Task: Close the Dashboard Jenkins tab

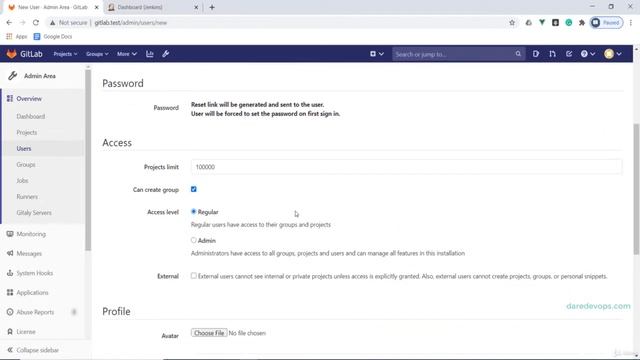Action: [196, 7]
